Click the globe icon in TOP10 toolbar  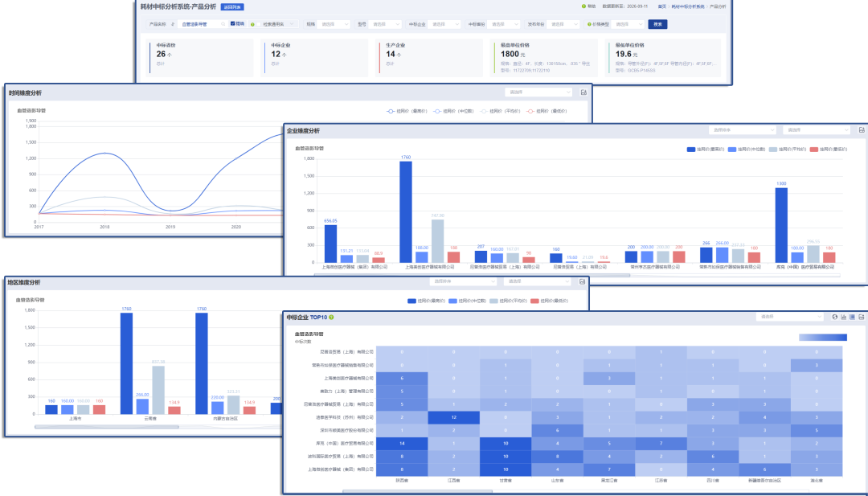coord(835,318)
